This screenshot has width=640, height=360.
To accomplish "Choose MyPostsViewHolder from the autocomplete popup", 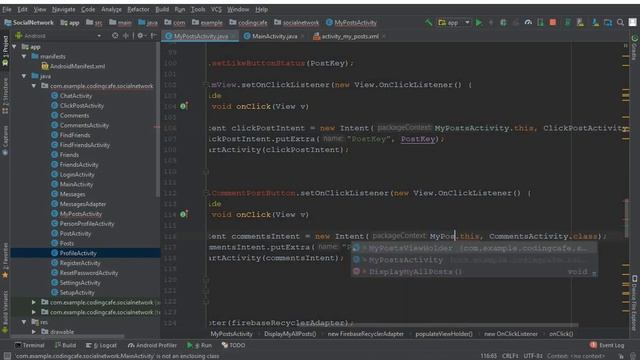I will click(x=474, y=248).
